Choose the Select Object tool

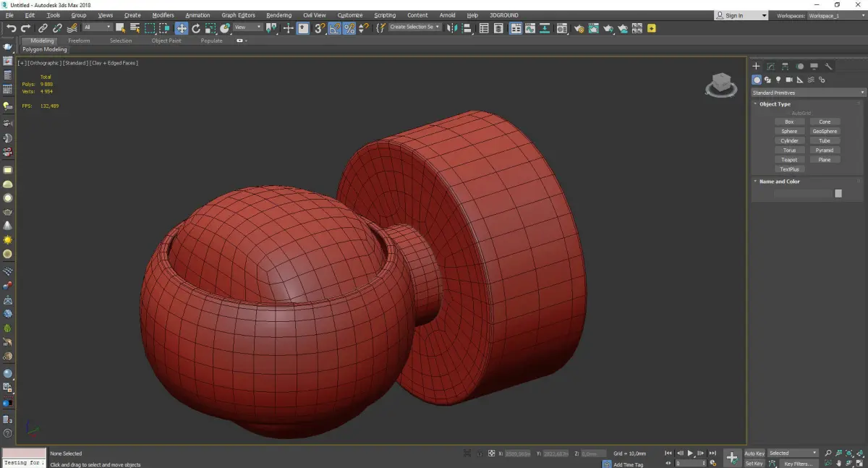point(120,28)
